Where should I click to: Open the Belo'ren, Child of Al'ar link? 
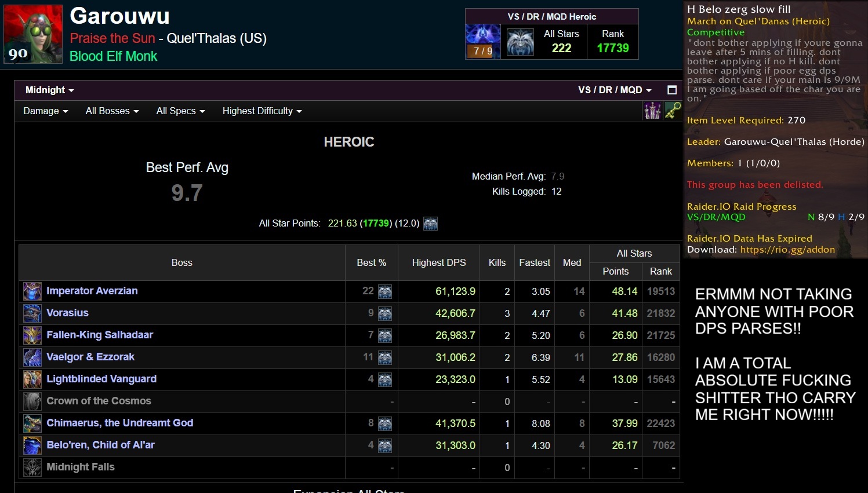pyautogui.click(x=101, y=445)
